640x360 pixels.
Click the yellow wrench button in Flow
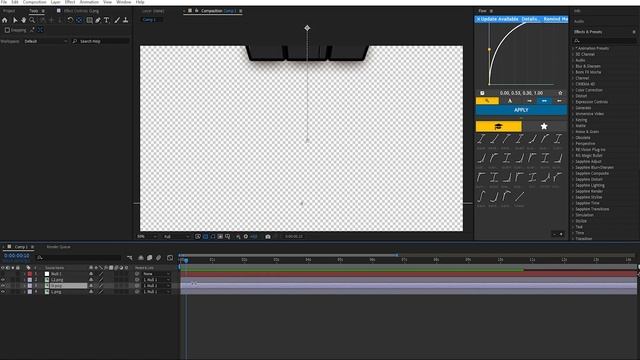(487, 101)
